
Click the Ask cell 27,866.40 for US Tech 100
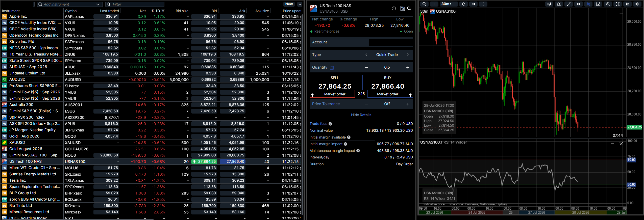coord(233,161)
